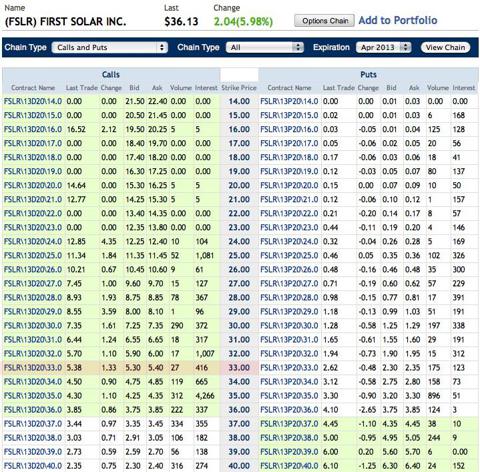This screenshot has width=480, height=472.
Task: Open the Expiration dropdown showing Apr 2013
Action: (x=384, y=47)
